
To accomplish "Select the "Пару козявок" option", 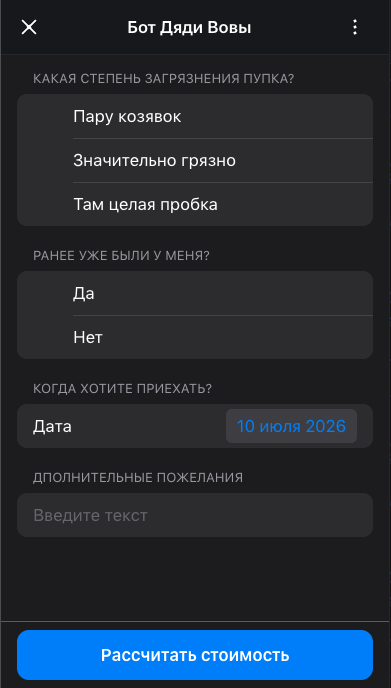I will tap(195, 116).
